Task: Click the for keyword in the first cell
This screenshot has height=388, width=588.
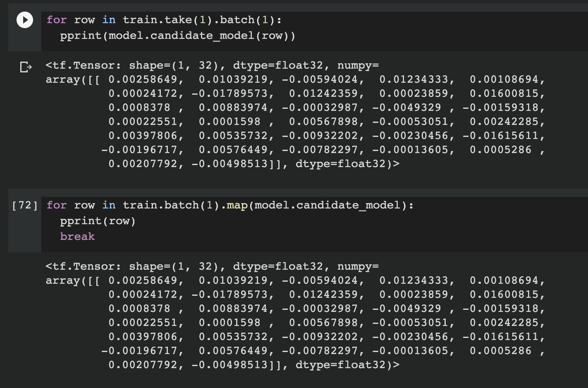Action: [57, 19]
